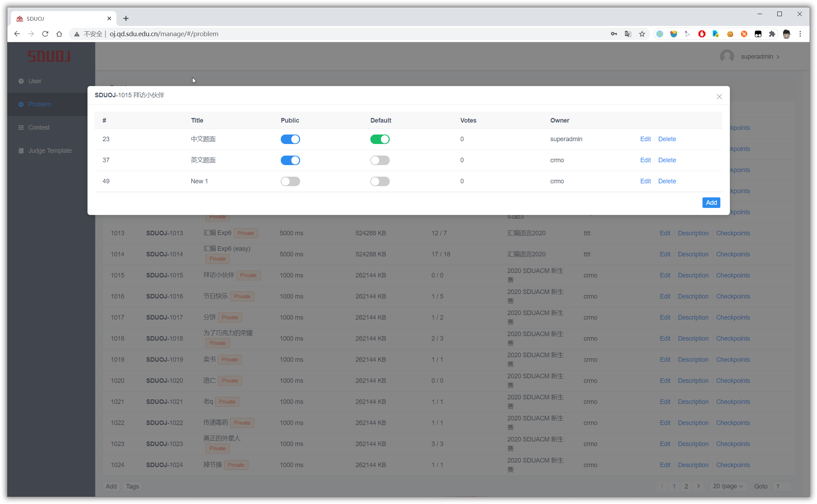Open saved passwords key icon
The height and width of the screenshot is (504, 817).
pyautogui.click(x=614, y=34)
